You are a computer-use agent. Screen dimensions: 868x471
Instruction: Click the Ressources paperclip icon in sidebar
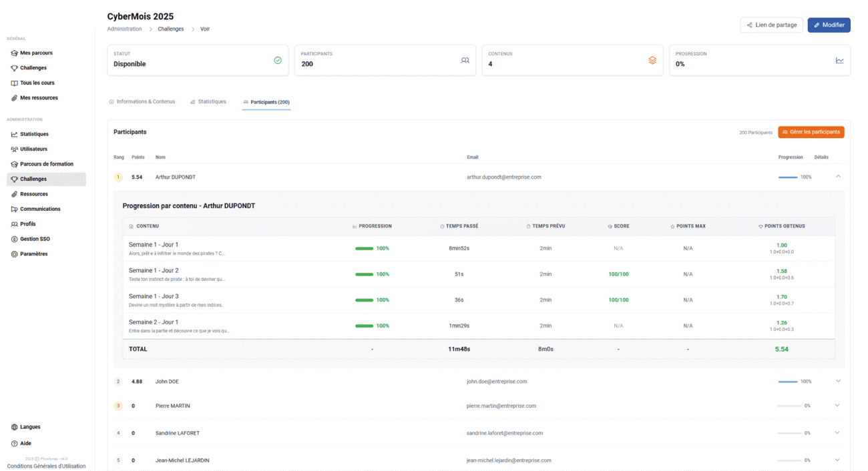14,194
